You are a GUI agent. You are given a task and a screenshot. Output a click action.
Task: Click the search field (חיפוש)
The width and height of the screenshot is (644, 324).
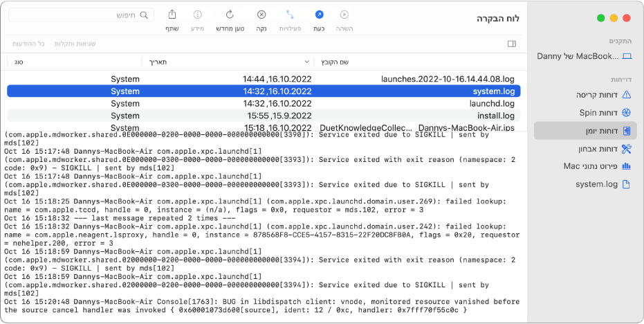coord(82,15)
